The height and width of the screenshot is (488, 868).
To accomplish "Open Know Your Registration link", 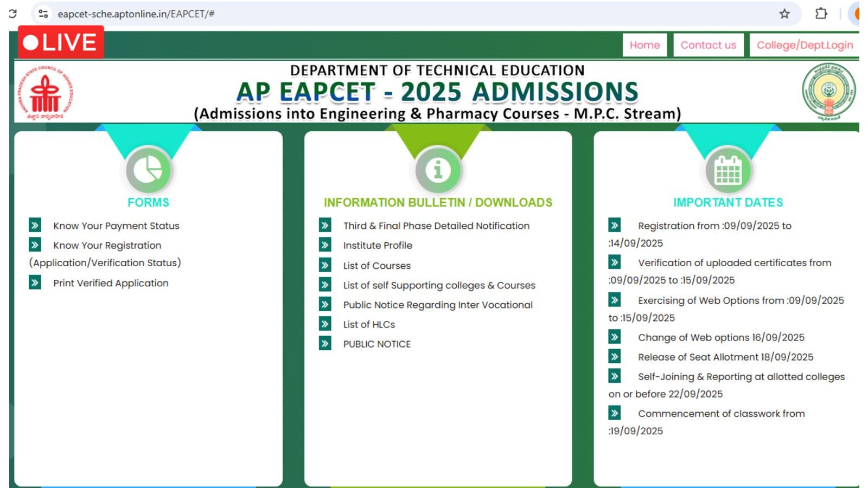I will 107,246.
